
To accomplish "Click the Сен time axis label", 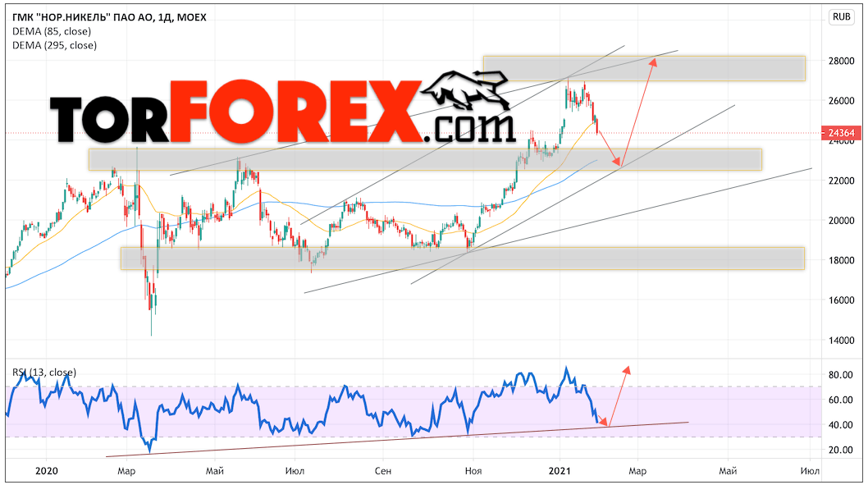I will (382, 471).
